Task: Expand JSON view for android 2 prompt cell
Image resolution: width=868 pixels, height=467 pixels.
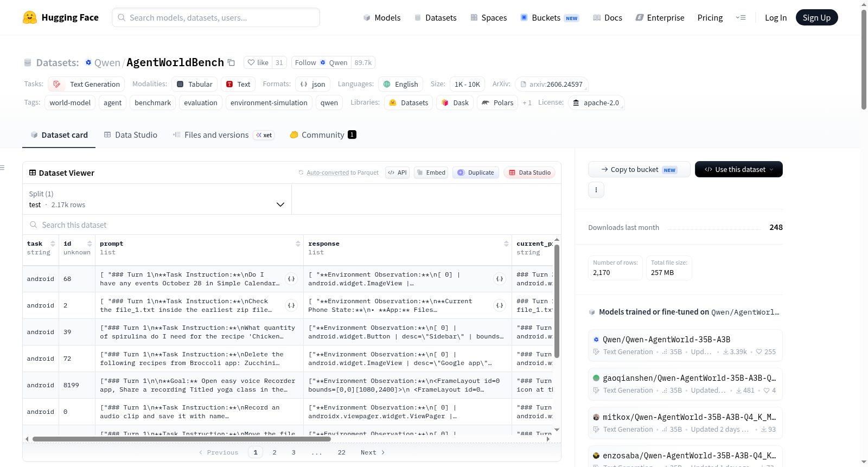Action: tap(291, 305)
